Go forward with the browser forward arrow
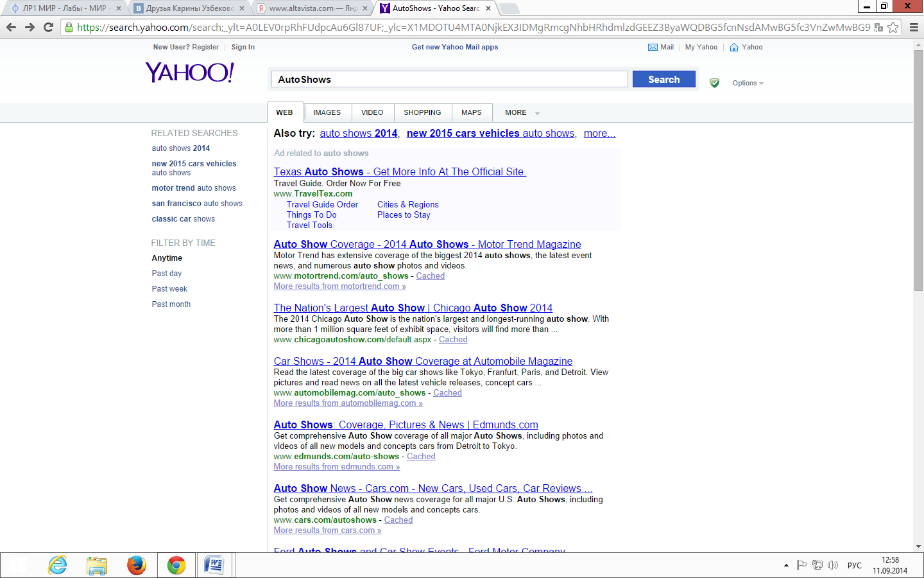This screenshot has height=578, width=924. click(30, 27)
